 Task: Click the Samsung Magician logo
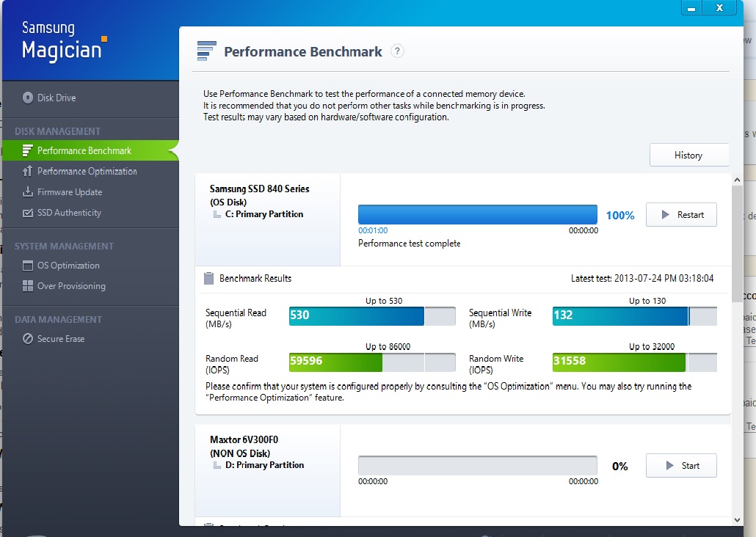pos(64,42)
